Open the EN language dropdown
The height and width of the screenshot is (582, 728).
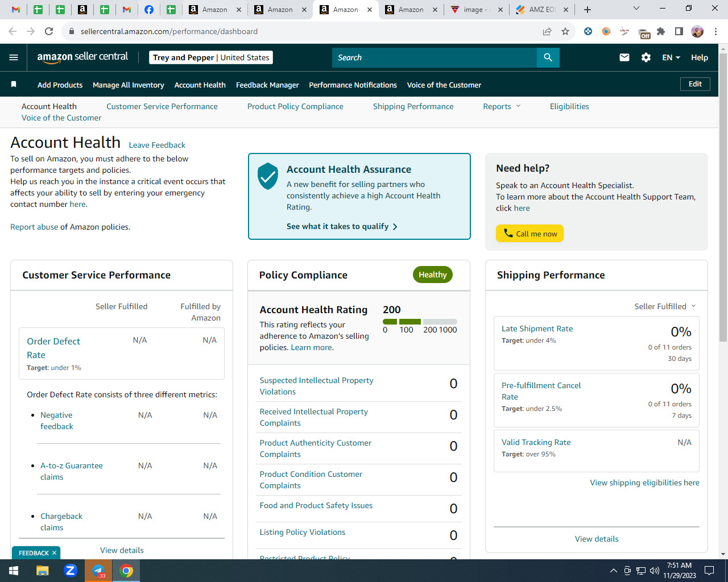coord(671,57)
